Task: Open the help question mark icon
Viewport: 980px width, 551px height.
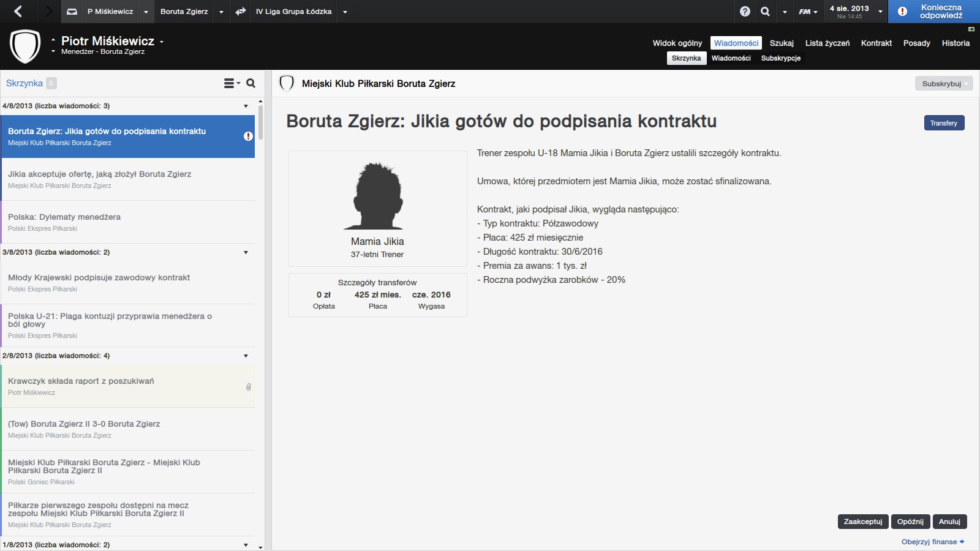Action: click(x=745, y=11)
